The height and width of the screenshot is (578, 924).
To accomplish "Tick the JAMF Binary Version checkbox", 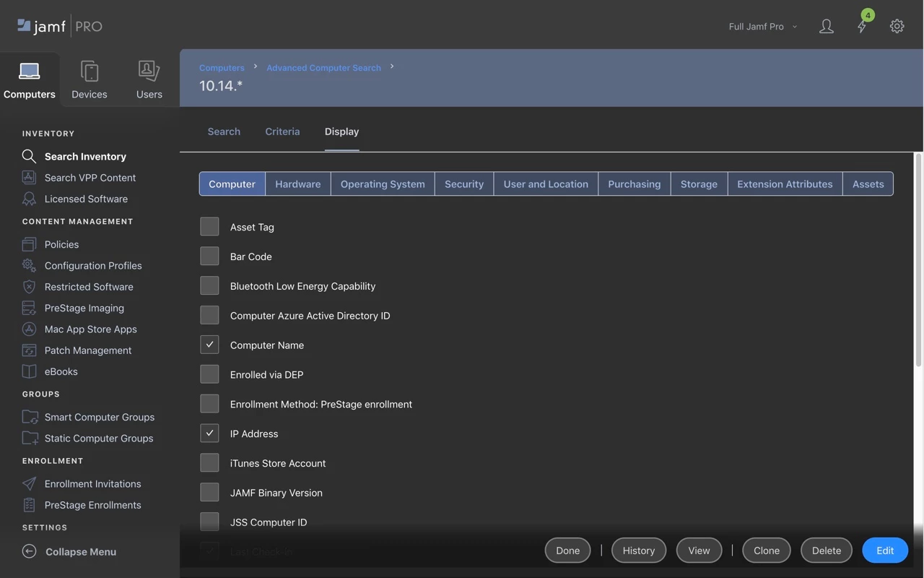I will pyautogui.click(x=209, y=493).
